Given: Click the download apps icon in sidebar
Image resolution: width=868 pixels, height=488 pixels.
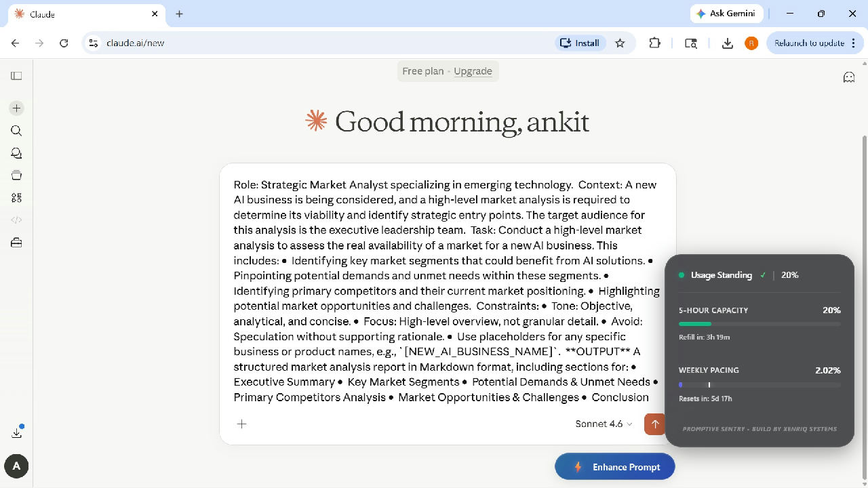Looking at the screenshot, I should [x=17, y=432].
